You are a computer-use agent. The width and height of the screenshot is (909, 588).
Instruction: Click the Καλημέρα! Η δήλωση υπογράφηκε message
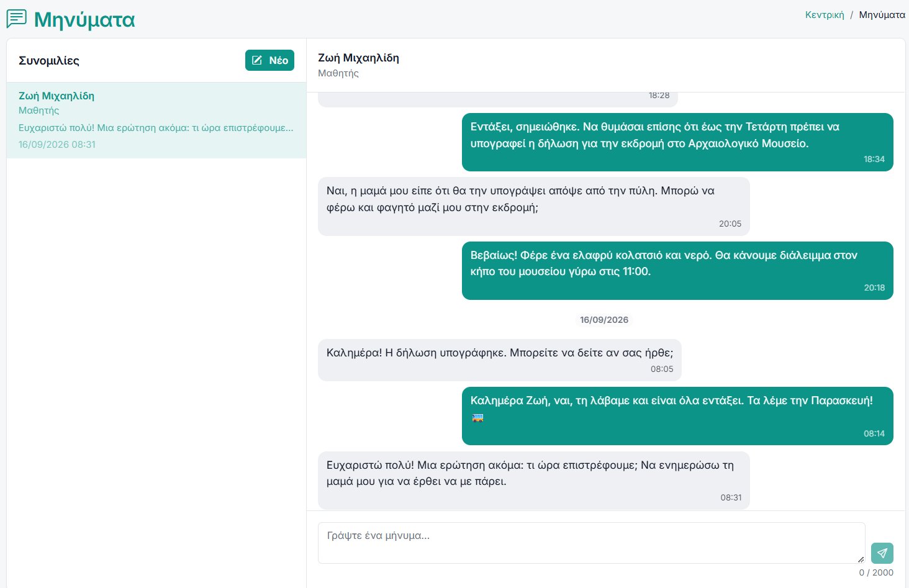coord(500,360)
